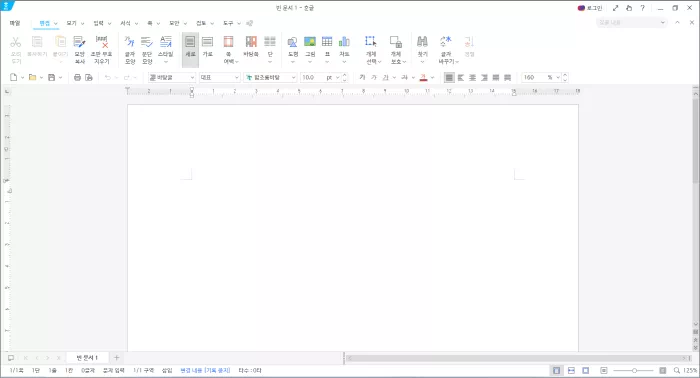Expand the underline style dropdown arrow
This screenshot has height=378, width=700.
click(394, 78)
